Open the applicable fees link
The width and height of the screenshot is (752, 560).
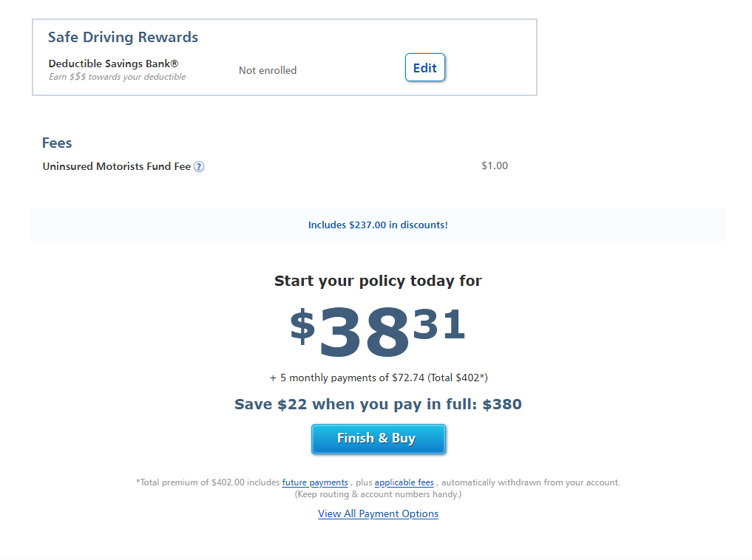tap(404, 482)
